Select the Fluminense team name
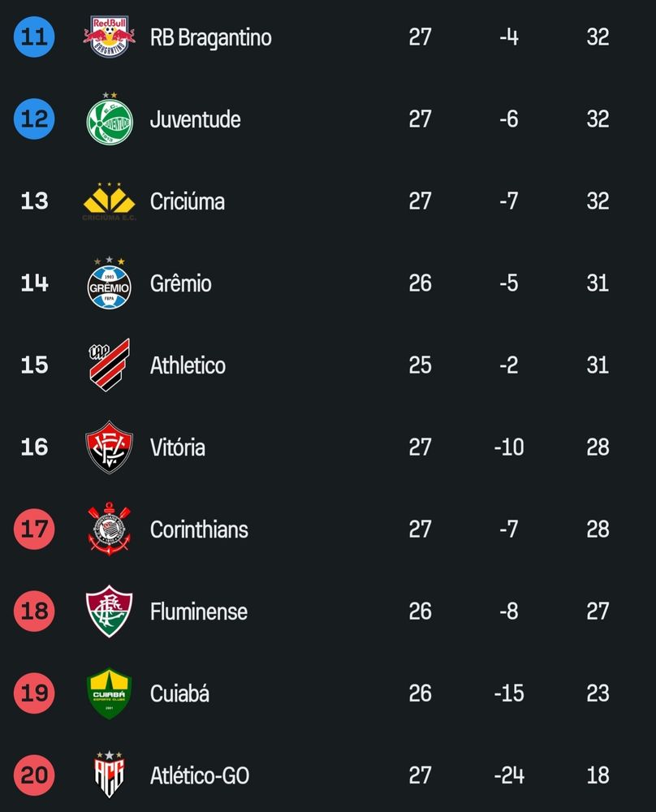The height and width of the screenshot is (812, 656). point(198,611)
